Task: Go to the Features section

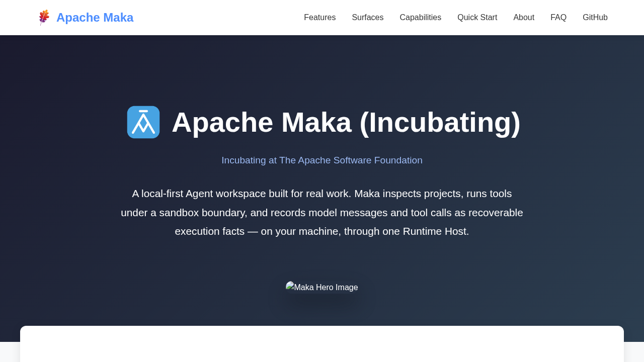Action: click(x=319, y=18)
